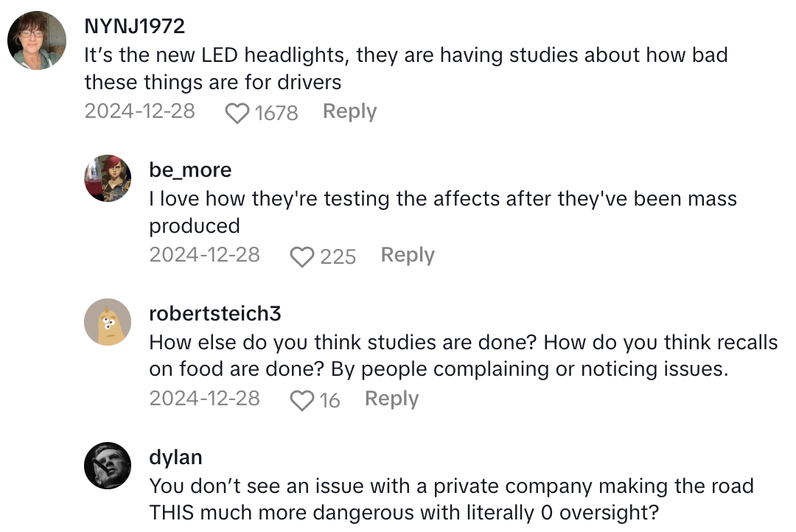Reply to be_more's comment
The image size is (796, 532).
pos(407,256)
